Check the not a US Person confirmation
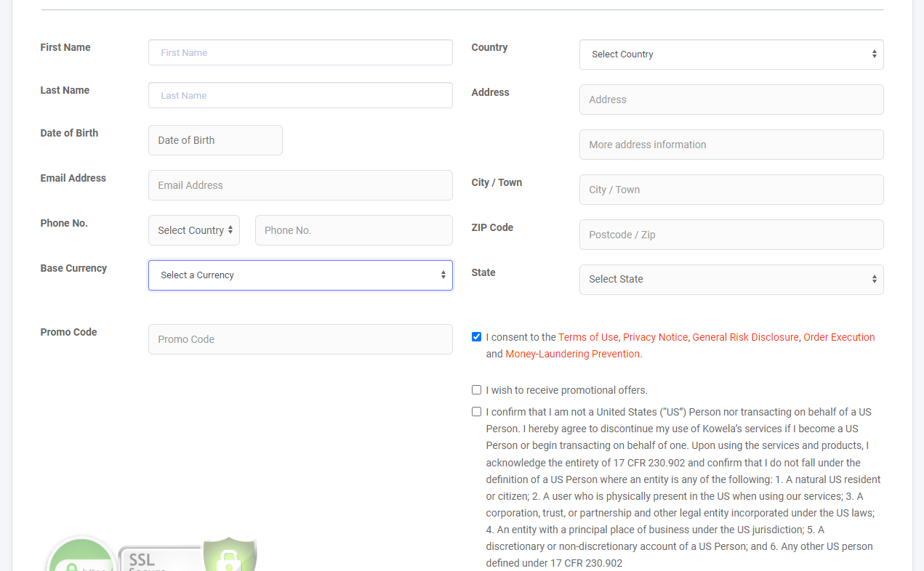Screen dimensions: 924x571 pyautogui.click(x=476, y=411)
